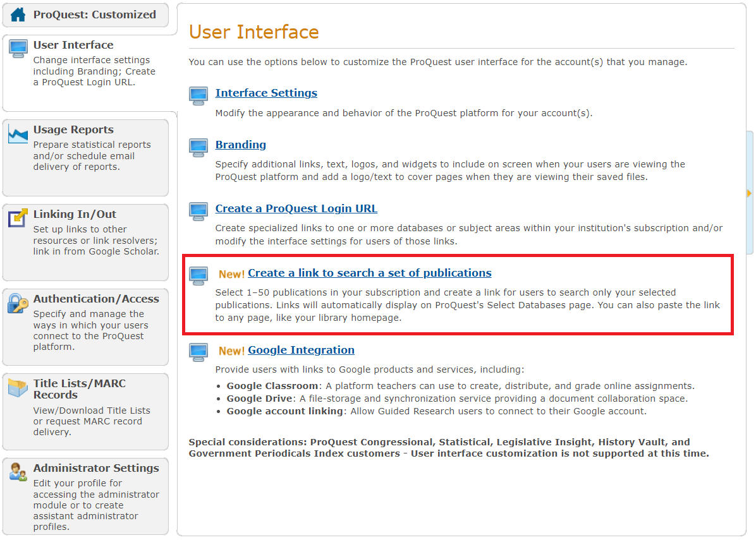The width and height of the screenshot is (756, 540).
Task: Click the monitor icon beside Google Integration
Action: click(198, 352)
